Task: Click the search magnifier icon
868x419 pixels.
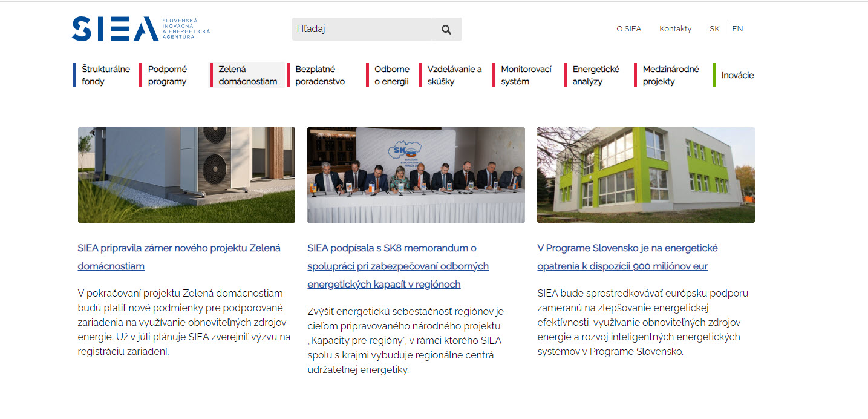Action: tap(446, 28)
